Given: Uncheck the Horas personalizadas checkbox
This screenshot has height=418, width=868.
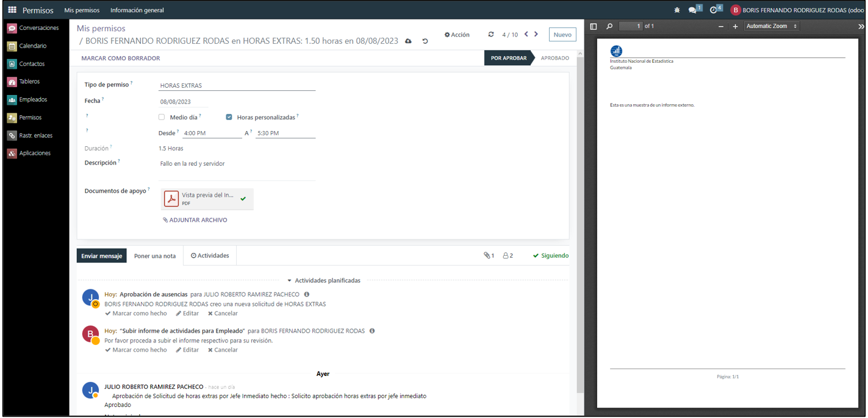Looking at the screenshot, I should coord(229,117).
